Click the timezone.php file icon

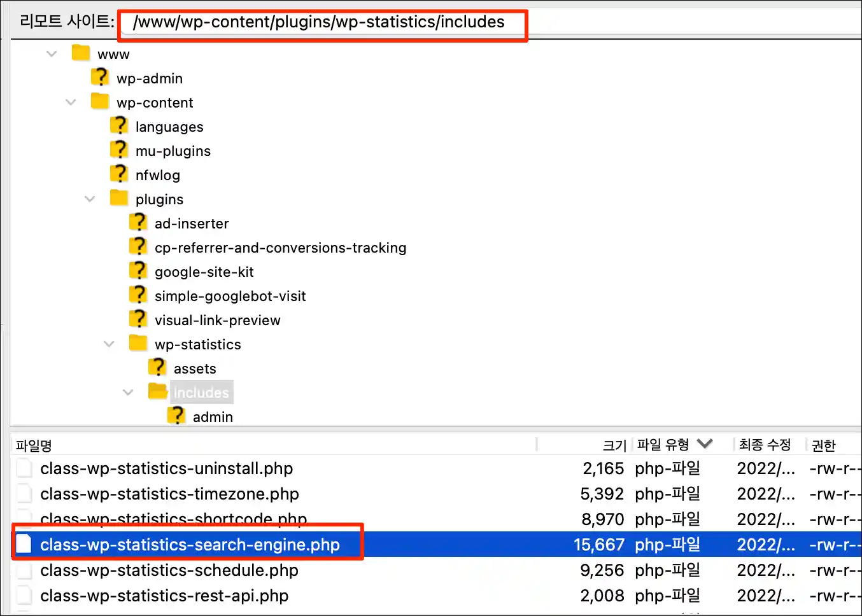pyautogui.click(x=24, y=493)
